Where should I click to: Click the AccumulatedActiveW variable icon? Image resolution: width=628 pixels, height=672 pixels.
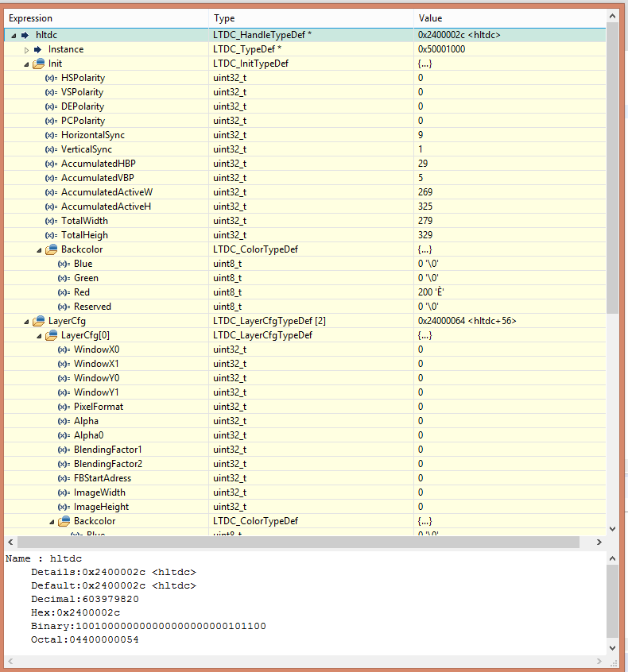pyautogui.click(x=51, y=192)
